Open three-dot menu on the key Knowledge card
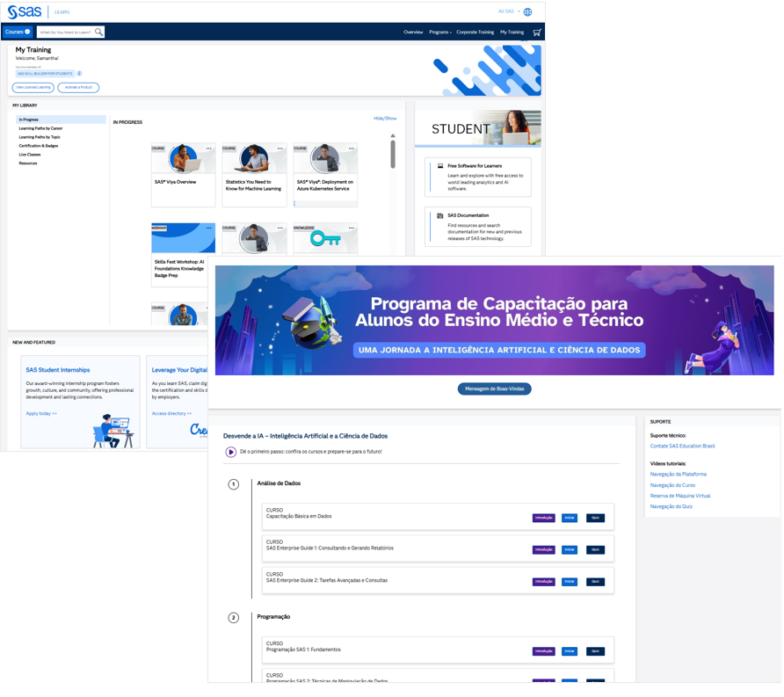This screenshot has width=784, height=697. [x=352, y=228]
